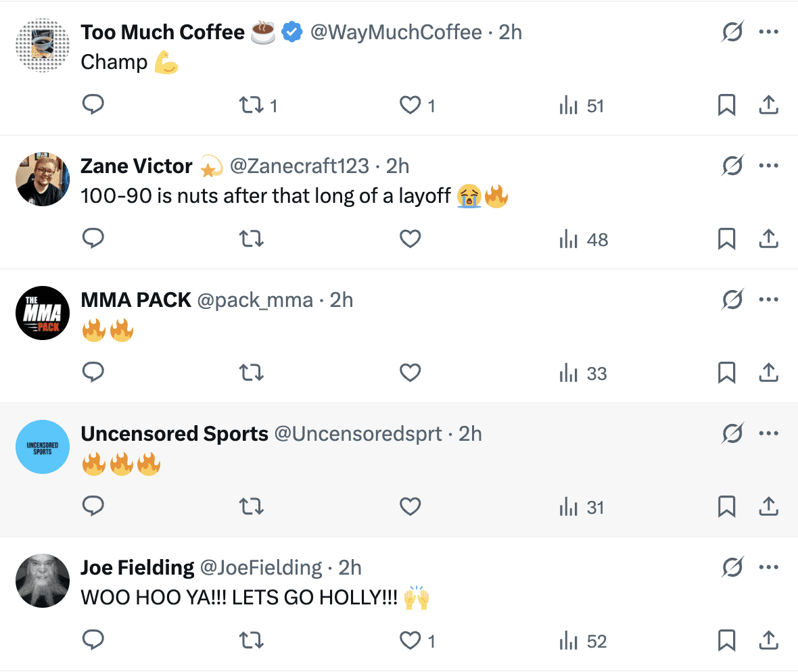Open more options for Too Much Coffee tweet
The width and height of the screenshot is (798, 672).
click(x=769, y=32)
